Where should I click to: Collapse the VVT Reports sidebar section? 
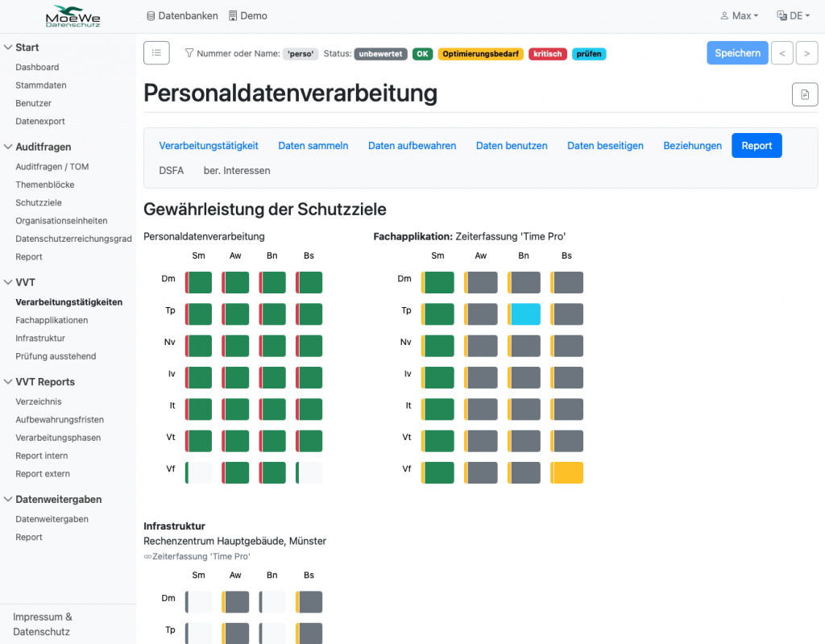(44, 382)
